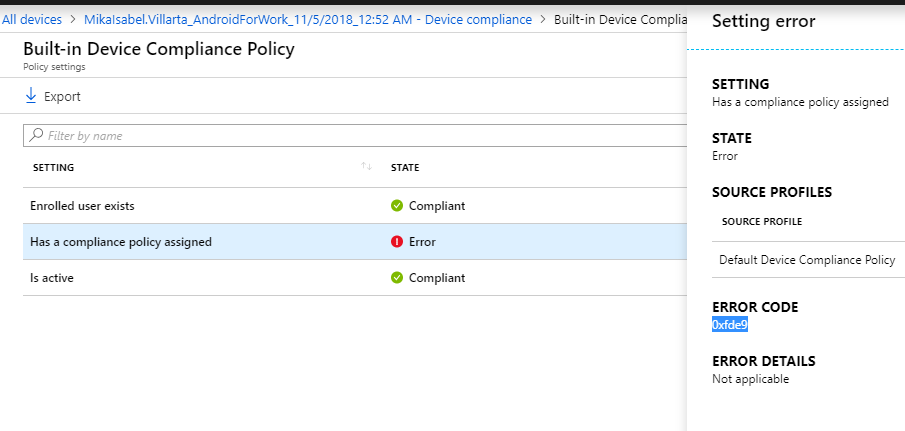
Task: Click the green Compliant icon for Is active
Action: [397, 278]
